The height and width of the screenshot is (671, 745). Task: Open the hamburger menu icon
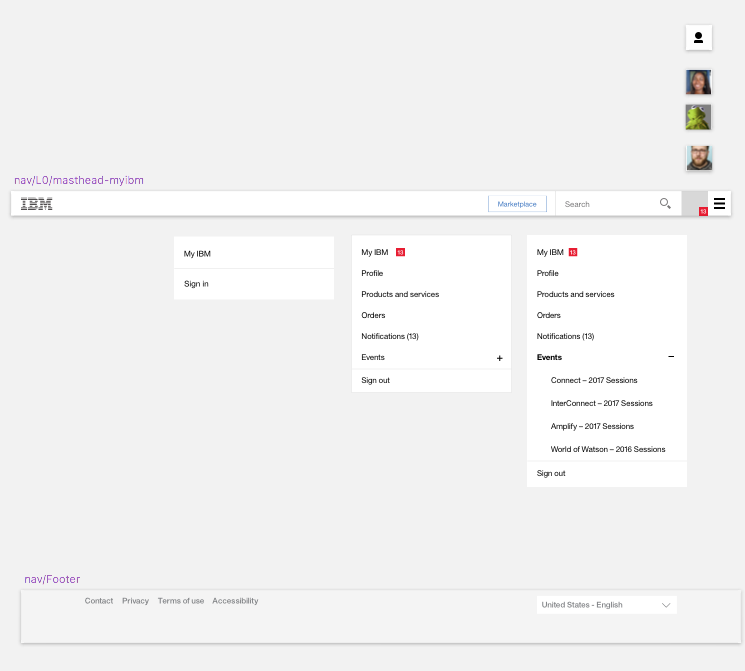tap(719, 204)
